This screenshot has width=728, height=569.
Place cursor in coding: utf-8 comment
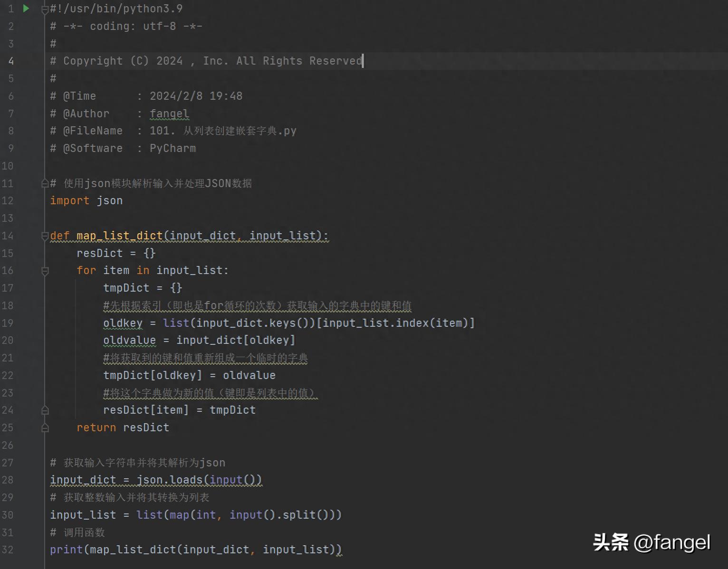pyautogui.click(x=126, y=26)
